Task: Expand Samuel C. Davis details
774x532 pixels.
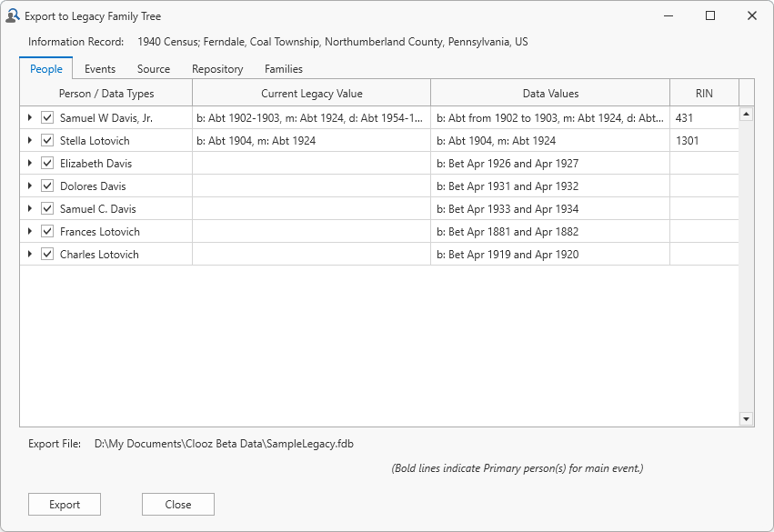Action: pyautogui.click(x=29, y=208)
